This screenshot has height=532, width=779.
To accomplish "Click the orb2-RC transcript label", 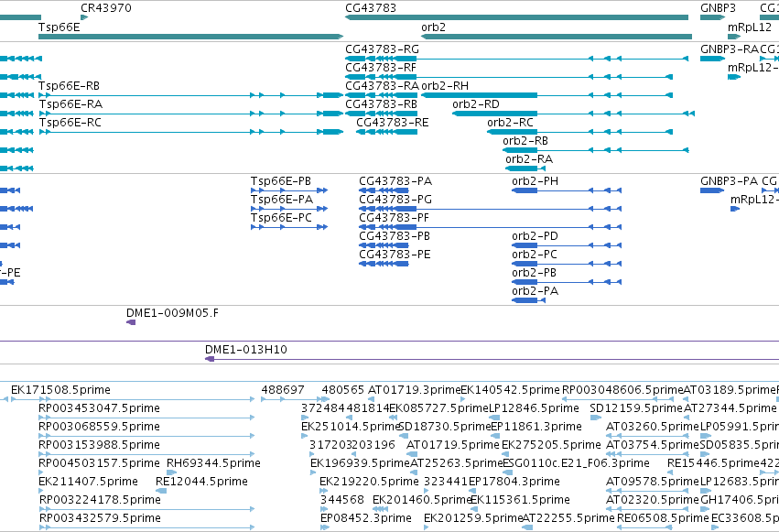I will [510, 123].
